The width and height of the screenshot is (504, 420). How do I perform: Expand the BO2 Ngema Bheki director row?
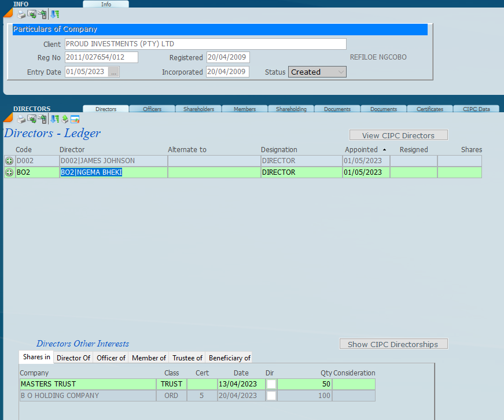point(9,172)
